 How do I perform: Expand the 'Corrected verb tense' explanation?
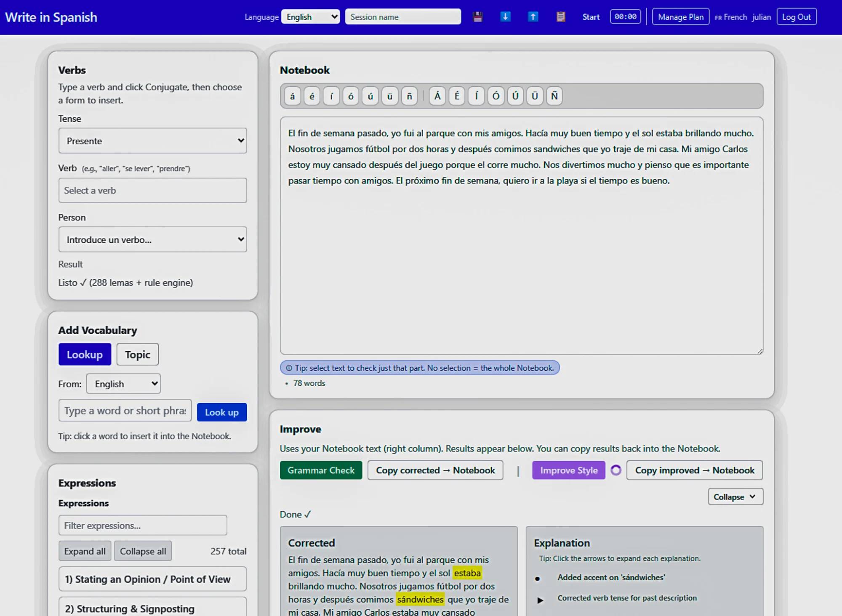coord(541,600)
